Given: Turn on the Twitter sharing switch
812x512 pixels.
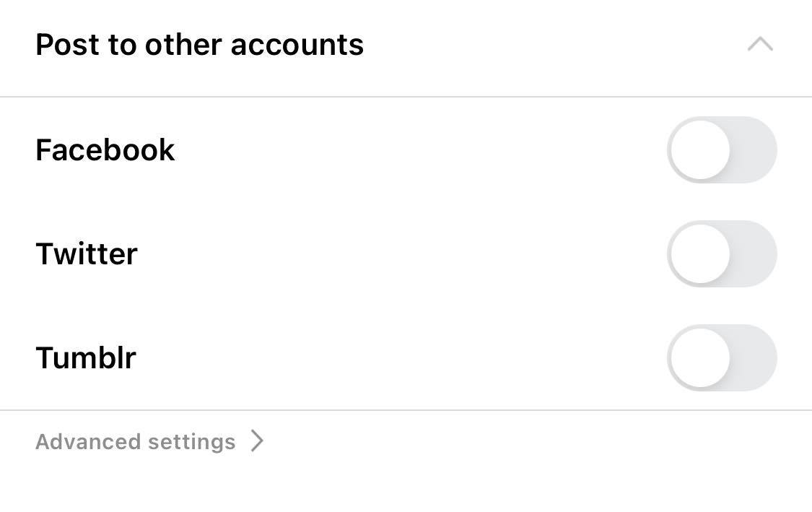Looking at the screenshot, I should (721, 254).
